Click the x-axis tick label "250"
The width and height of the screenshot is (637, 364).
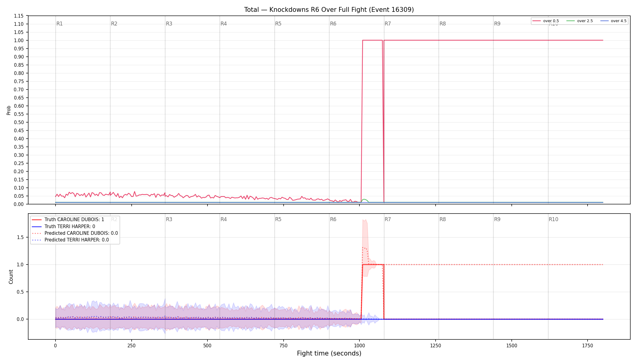pyautogui.click(x=131, y=345)
